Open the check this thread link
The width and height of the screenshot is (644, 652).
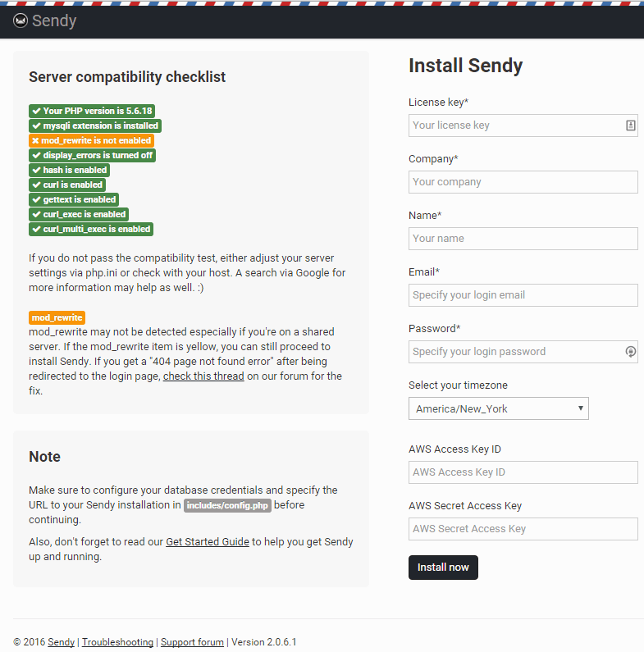203,376
